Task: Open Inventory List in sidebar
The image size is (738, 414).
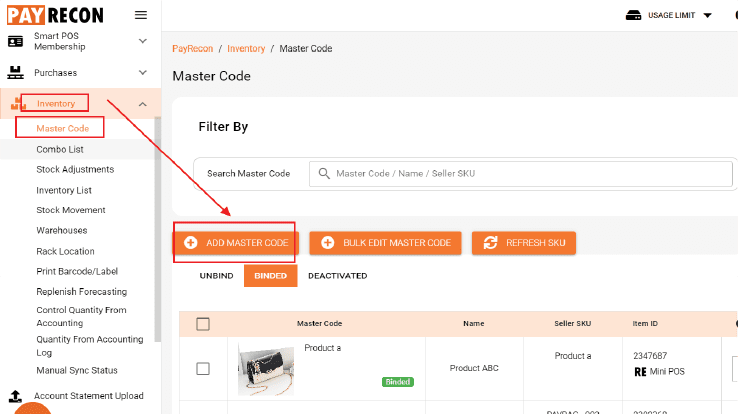Action: pyautogui.click(x=64, y=190)
